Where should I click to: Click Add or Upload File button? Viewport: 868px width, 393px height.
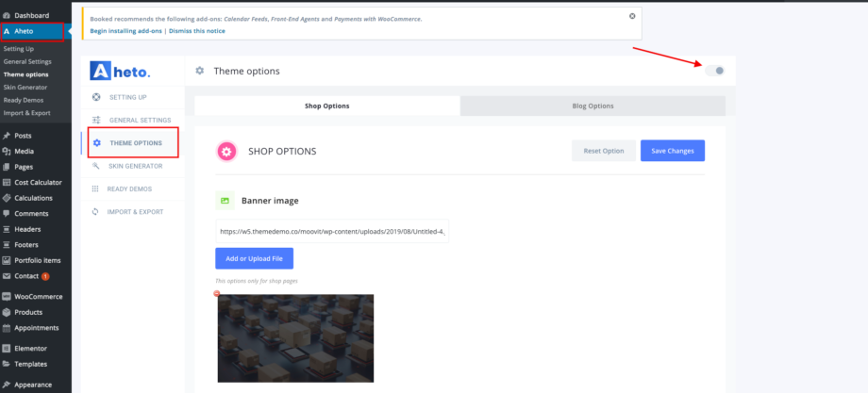254,258
